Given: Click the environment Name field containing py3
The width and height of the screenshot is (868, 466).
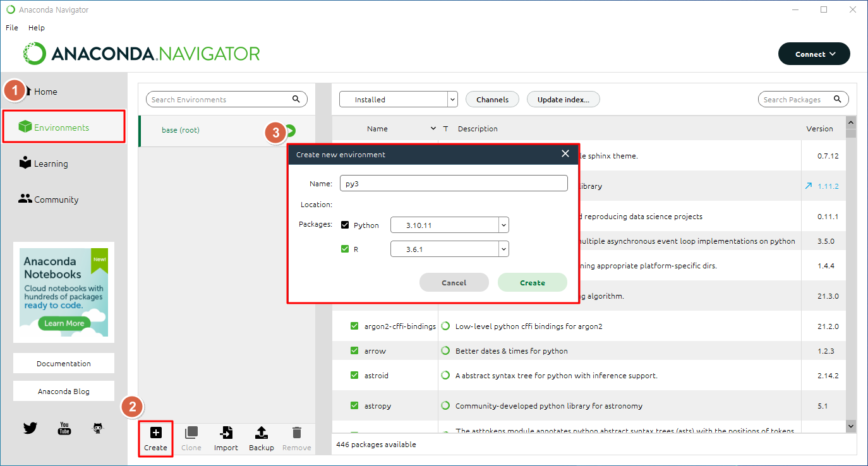Looking at the screenshot, I should 454,183.
